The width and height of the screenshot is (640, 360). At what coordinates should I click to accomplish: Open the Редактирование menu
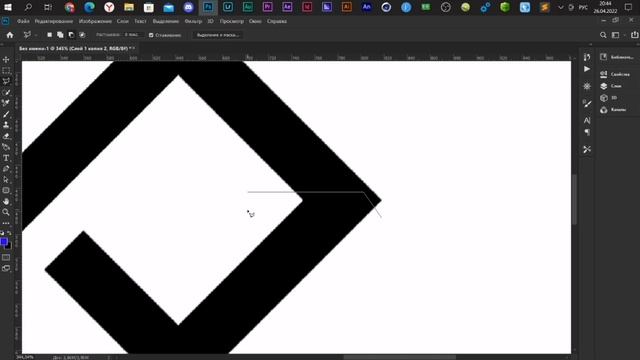[x=53, y=21]
